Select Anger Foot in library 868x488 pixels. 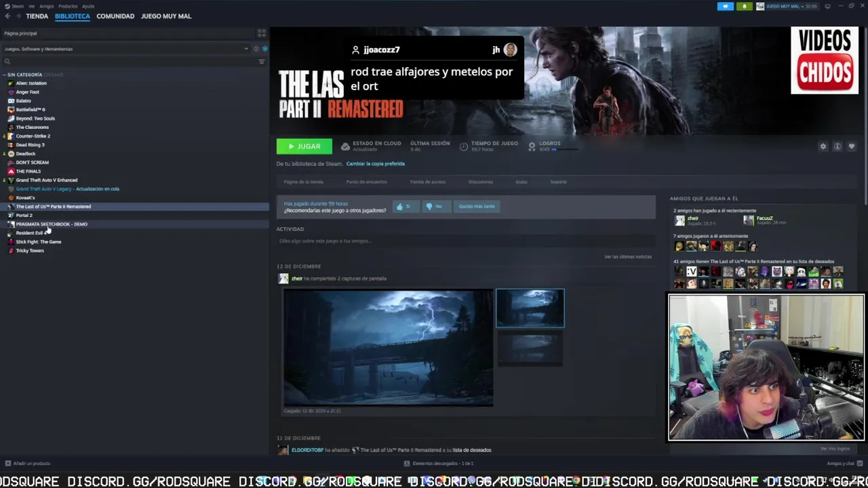coord(27,92)
